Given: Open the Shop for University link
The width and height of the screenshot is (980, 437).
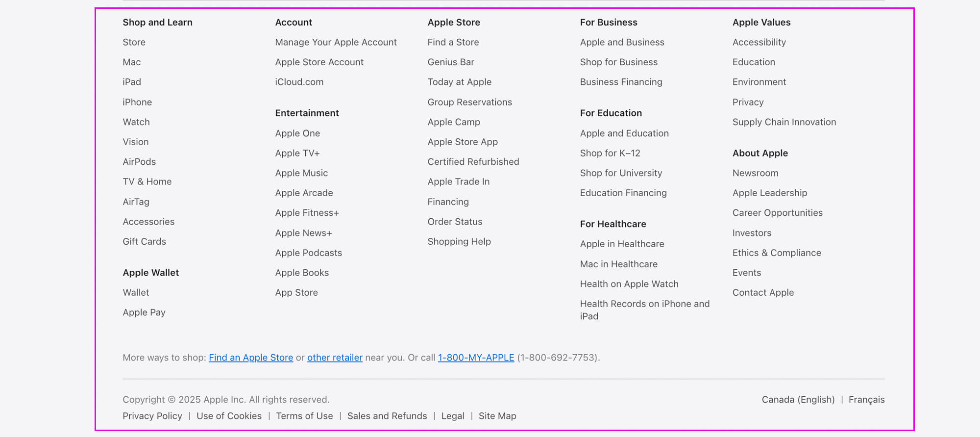Looking at the screenshot, I should pos(621,173).
